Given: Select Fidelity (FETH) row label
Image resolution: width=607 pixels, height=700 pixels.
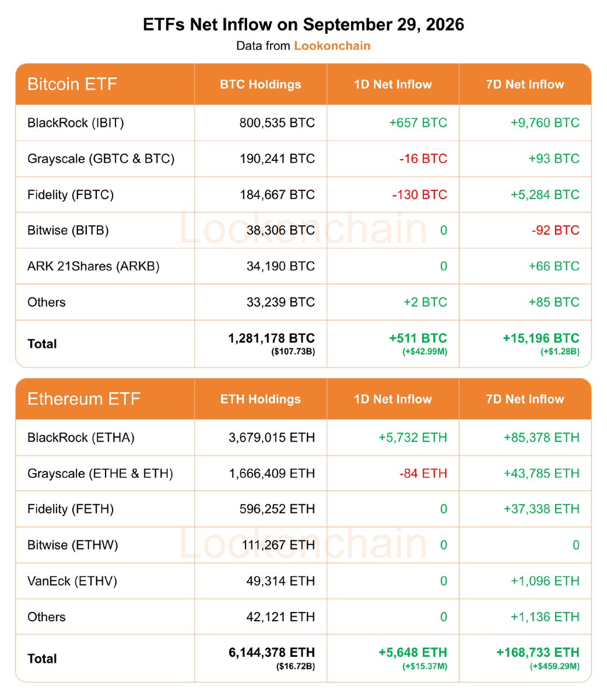Looking at the screenshot, I should [71, 509].
